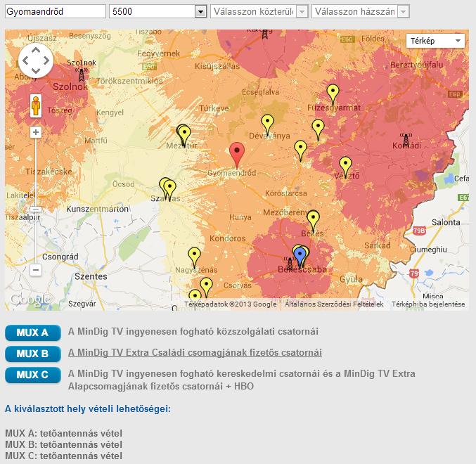Zoom out with the map minus button
This screenshot has width=476, height=464.
coord(36,269)
